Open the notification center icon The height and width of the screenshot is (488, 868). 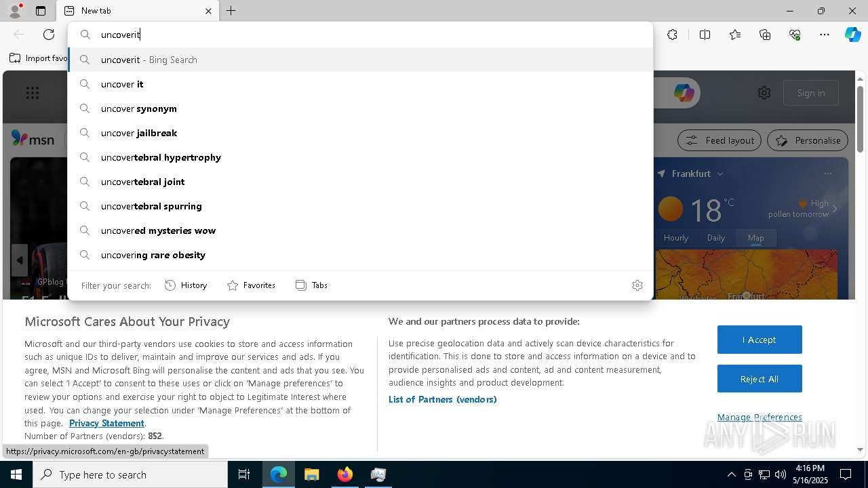846,474
